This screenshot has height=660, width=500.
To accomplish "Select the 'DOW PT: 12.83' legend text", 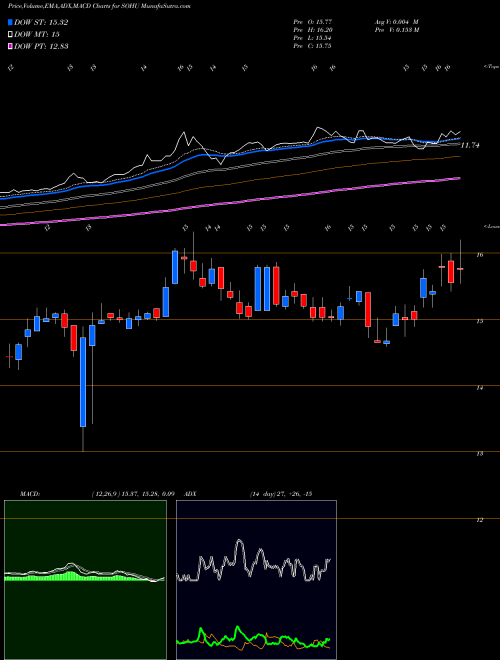I will point(41,46).
